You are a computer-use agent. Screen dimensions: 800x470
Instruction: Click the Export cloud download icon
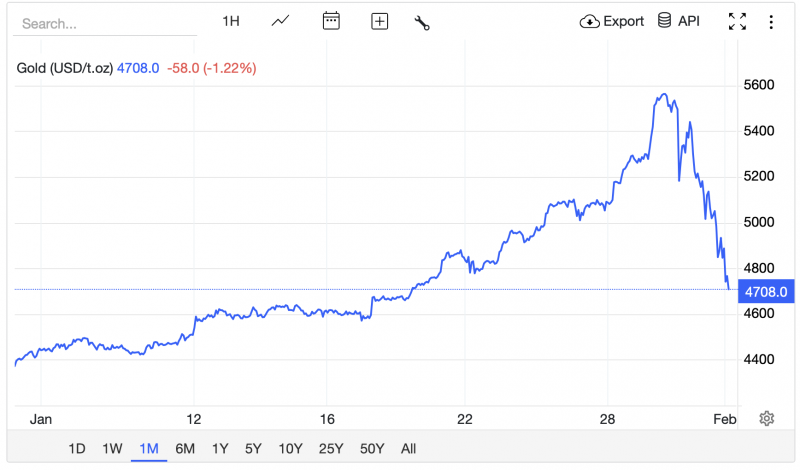tap(589, 21)
